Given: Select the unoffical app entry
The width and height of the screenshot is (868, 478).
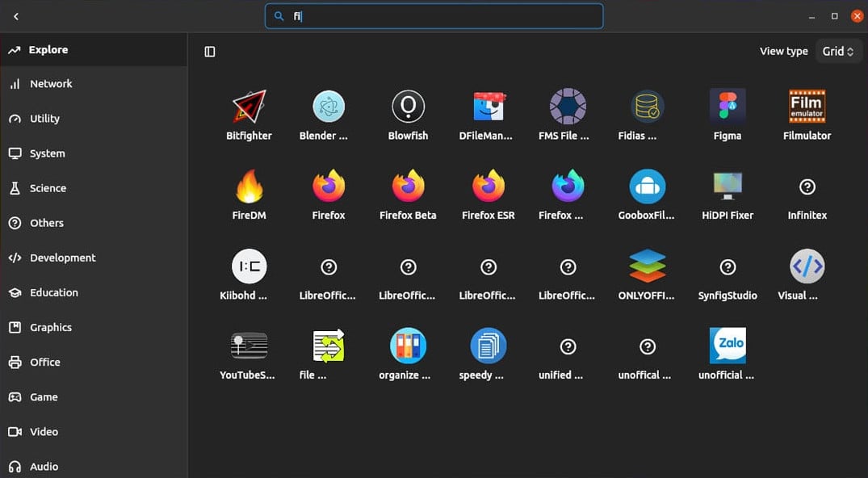Looking at the screenshot, I should click(x=647, y=346).
